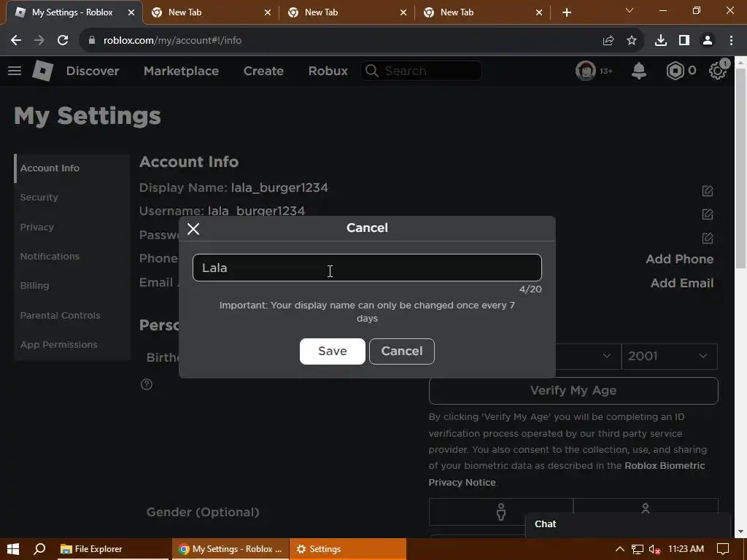Open the Discover page
747x560 pixels.
click(93, 71)
